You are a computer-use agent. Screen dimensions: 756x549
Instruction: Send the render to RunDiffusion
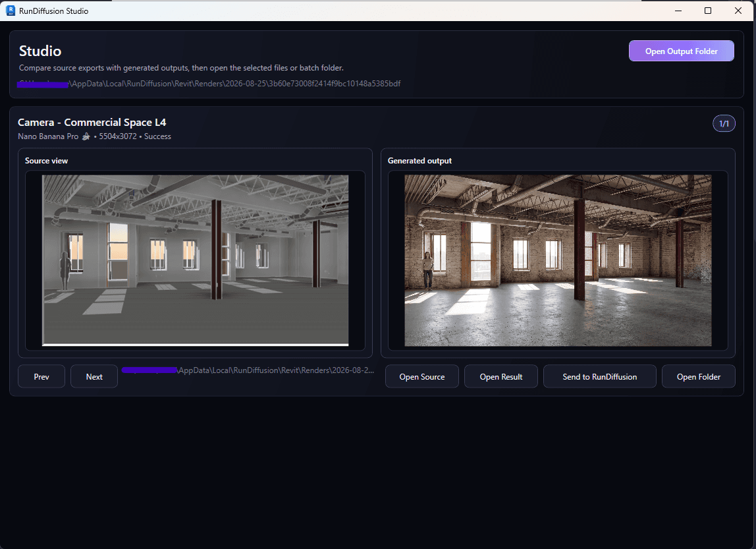coord(600,377)
